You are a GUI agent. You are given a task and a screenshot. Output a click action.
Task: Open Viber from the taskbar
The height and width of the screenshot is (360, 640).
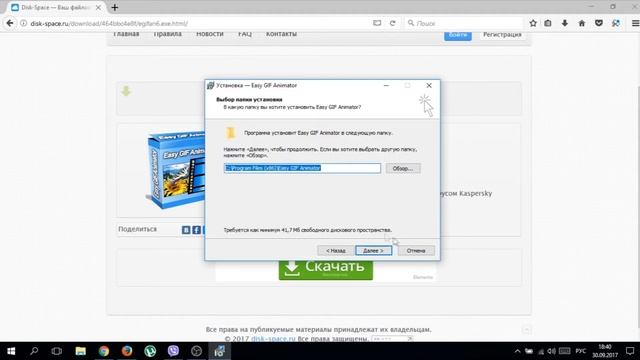pos(173,351)
